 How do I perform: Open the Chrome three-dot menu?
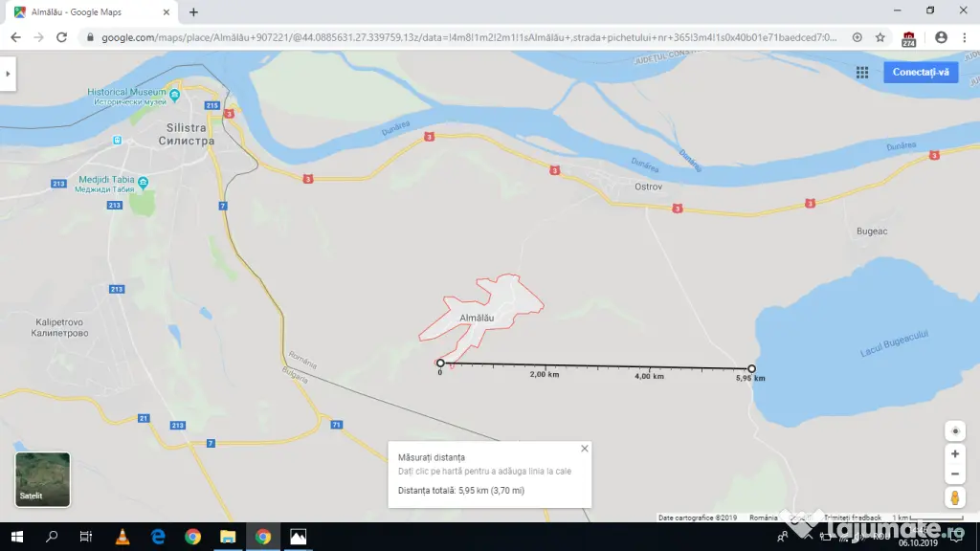965,37
